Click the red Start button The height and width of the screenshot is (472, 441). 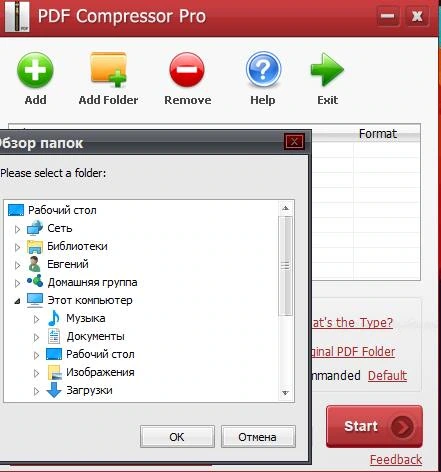pyautogui.click(x=374, y=426)
